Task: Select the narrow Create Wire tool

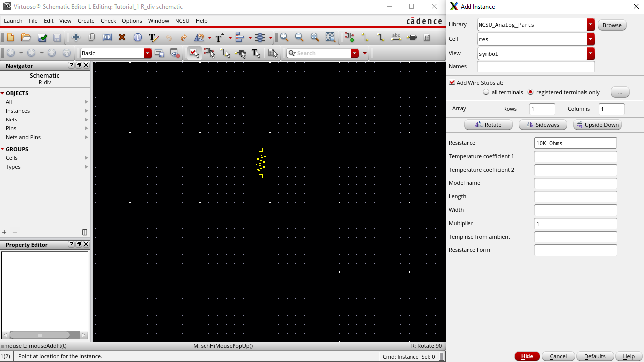Action: [365, 37]
